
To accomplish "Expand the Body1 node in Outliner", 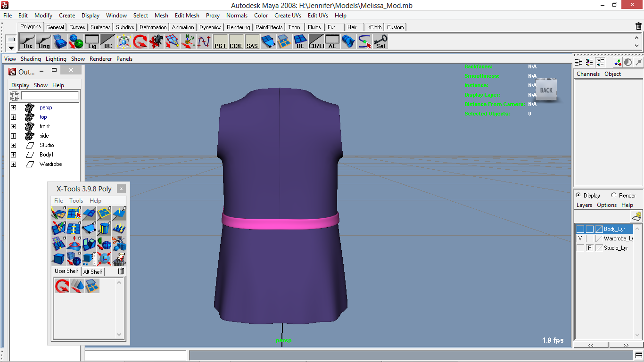I will click(13, 155).
